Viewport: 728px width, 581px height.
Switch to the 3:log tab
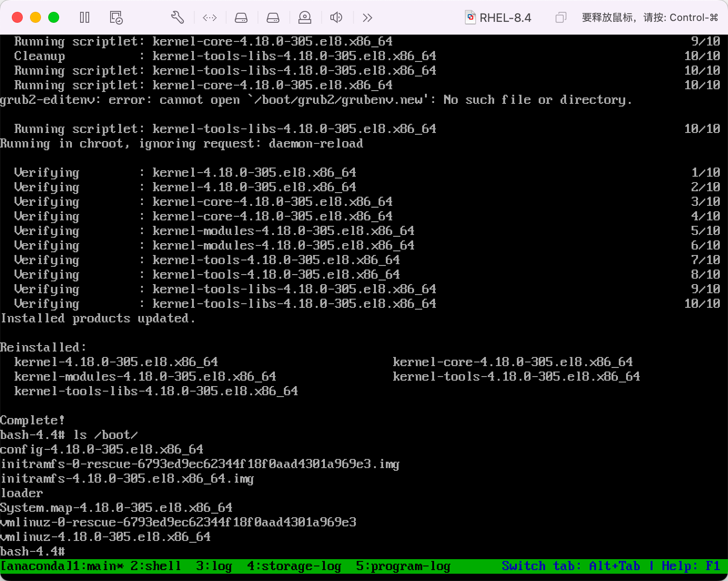tap(214, 566)
